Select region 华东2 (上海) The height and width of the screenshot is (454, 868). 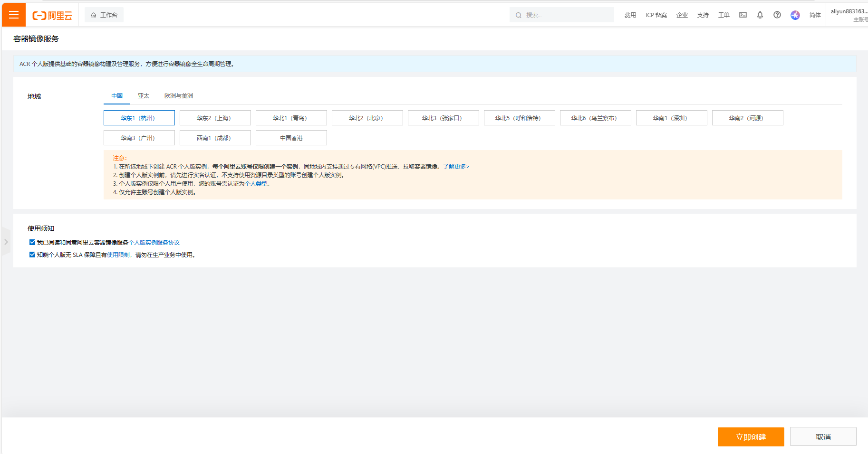click(215, 118)
